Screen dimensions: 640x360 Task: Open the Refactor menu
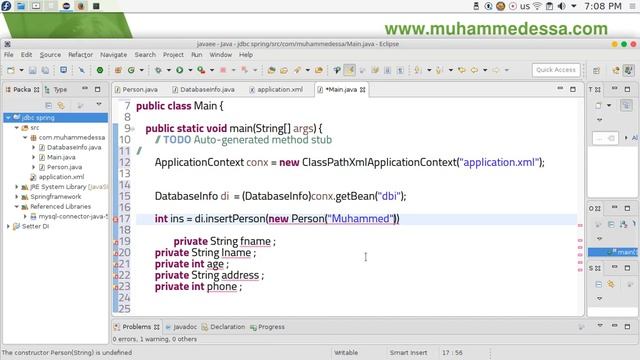pyautogui.click(x=80, y=55)
